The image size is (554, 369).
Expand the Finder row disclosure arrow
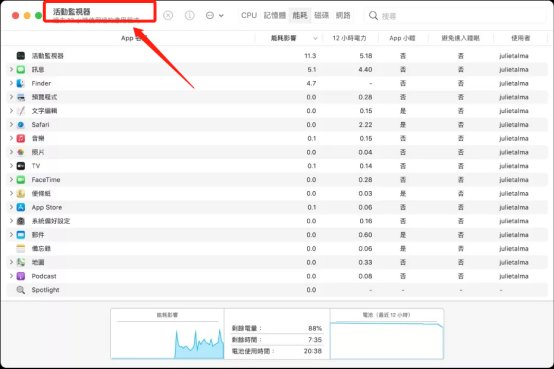click(11, 83)
